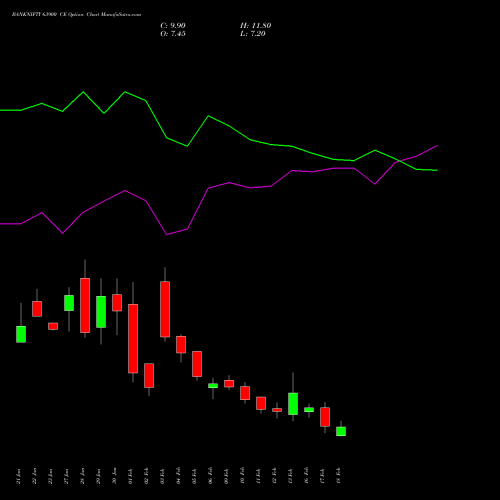Select the open value O: 7.45

[x=173, y=34]
